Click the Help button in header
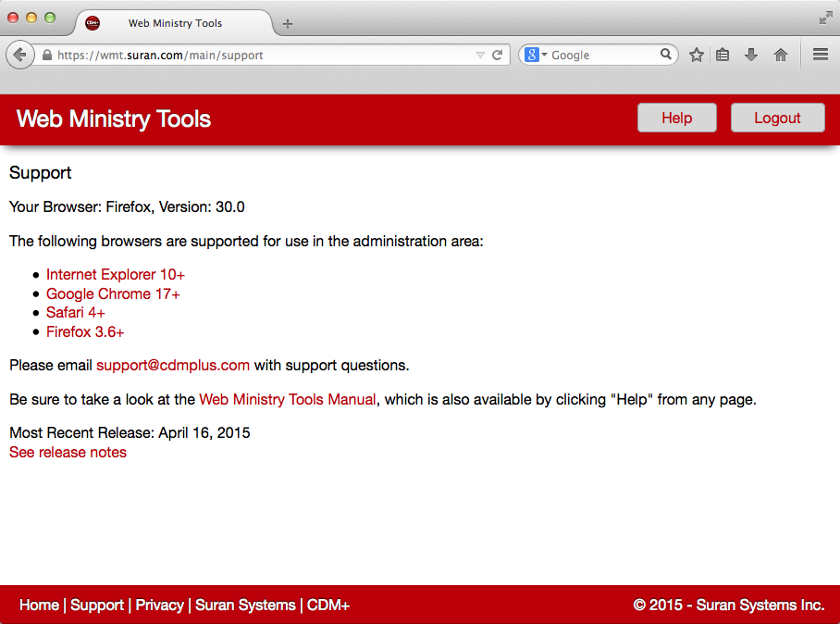The image size is (840, 624). [676, 118]
